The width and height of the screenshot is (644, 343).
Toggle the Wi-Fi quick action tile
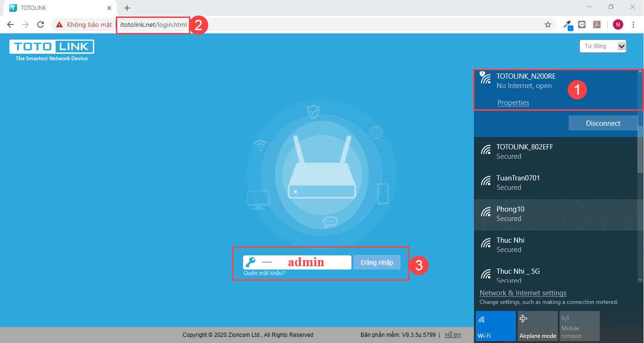click(496, 326)
